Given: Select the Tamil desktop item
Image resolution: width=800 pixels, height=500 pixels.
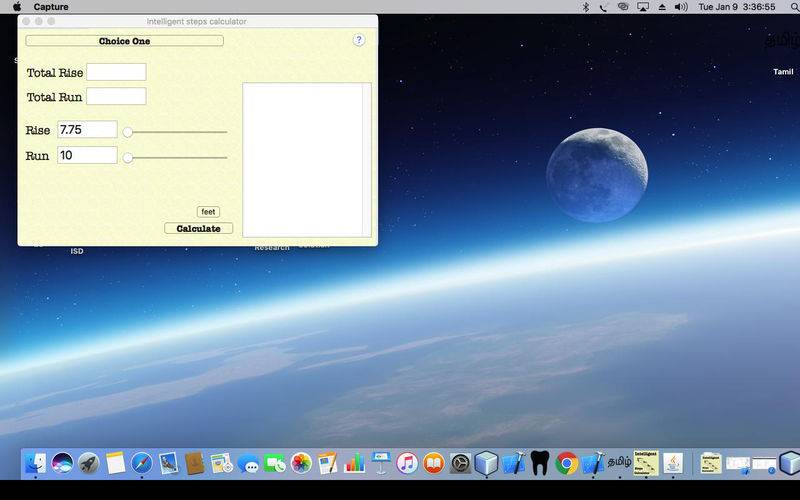Looking at the screenshot, I should pos(783,72).
